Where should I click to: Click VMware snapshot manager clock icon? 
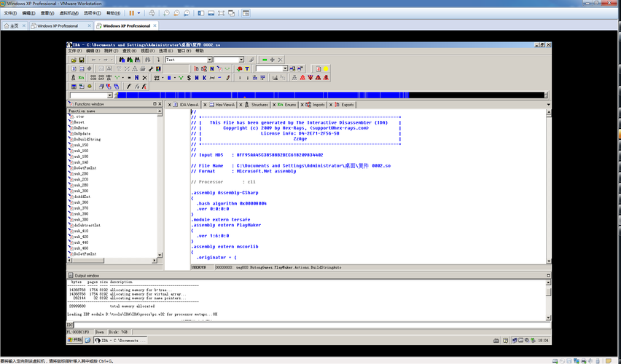[187, 13]
